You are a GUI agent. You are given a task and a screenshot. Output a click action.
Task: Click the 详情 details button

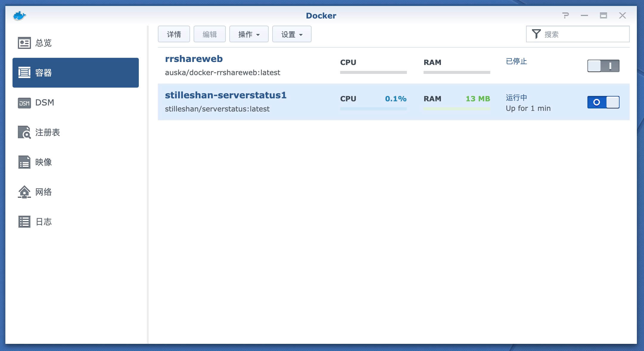(x=174, y=34)
